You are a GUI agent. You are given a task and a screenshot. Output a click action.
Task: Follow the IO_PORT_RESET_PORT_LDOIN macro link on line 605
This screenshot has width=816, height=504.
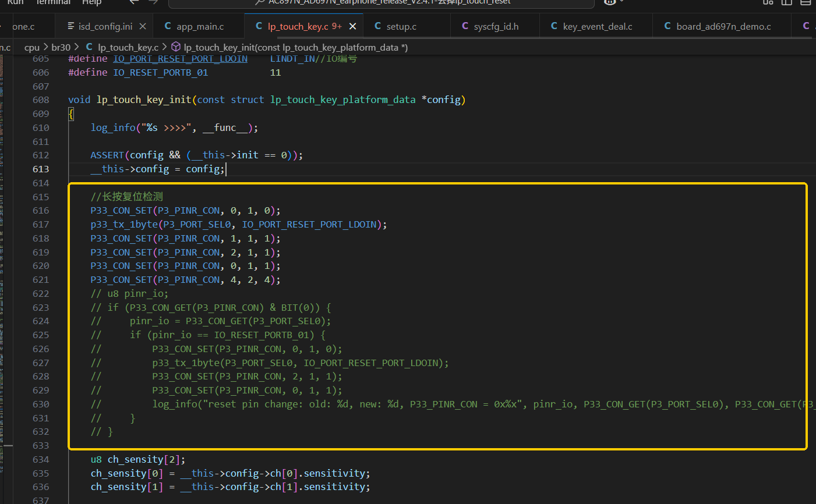180,59
